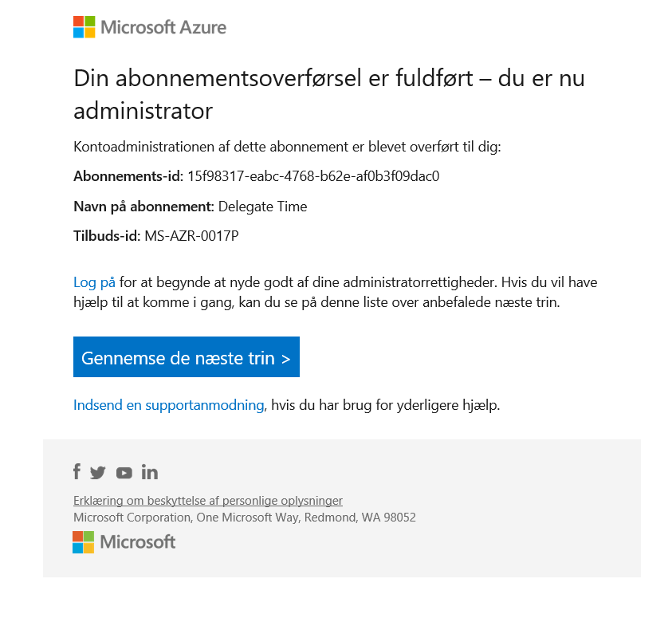Click the subscription ID value 15f98317-eabc

313,176
